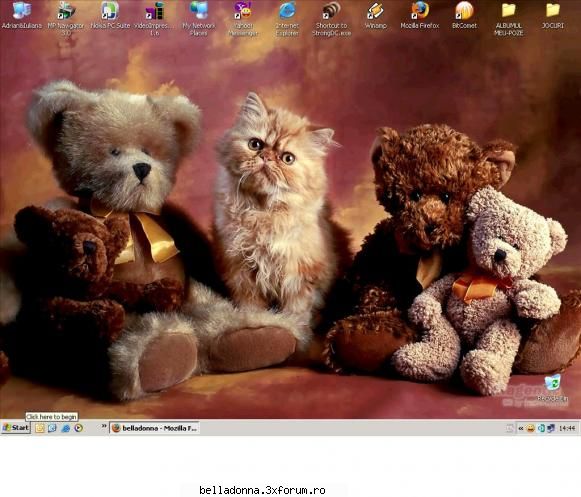Launch Yahoo Messenger from desktop

point(243,19)
